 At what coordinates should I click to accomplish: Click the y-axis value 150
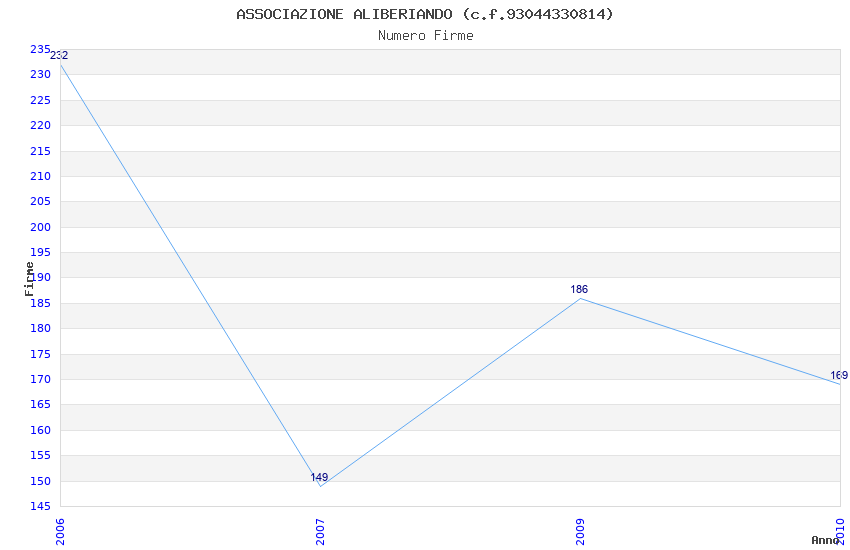pyautogui.click(x=40, y=481)
